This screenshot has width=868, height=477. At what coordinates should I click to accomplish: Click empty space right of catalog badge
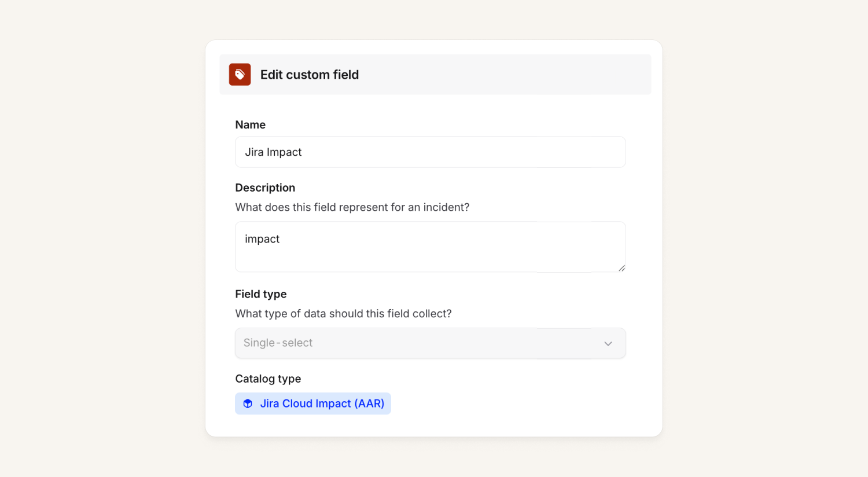(x=509, y=403)
